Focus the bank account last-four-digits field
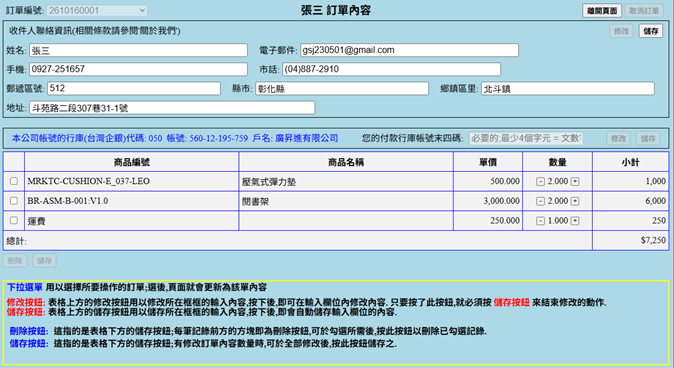The image size is (674, 368). [526, 138]
